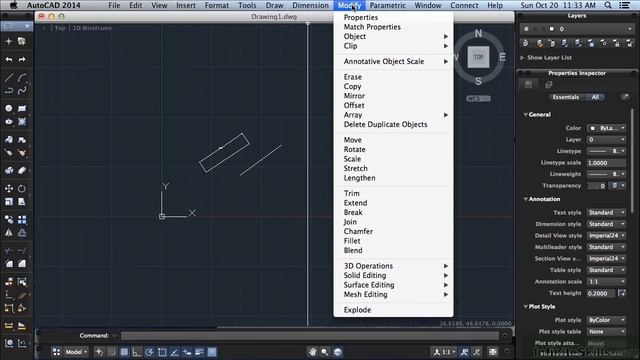The image size is (640, 360).
Task: Click the WCS label under the ViewCube
Action: pyautogui.click(x=478, y=98)
